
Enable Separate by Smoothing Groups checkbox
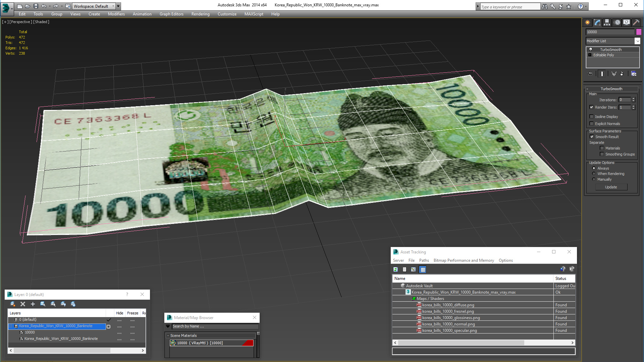pos(602,154)
